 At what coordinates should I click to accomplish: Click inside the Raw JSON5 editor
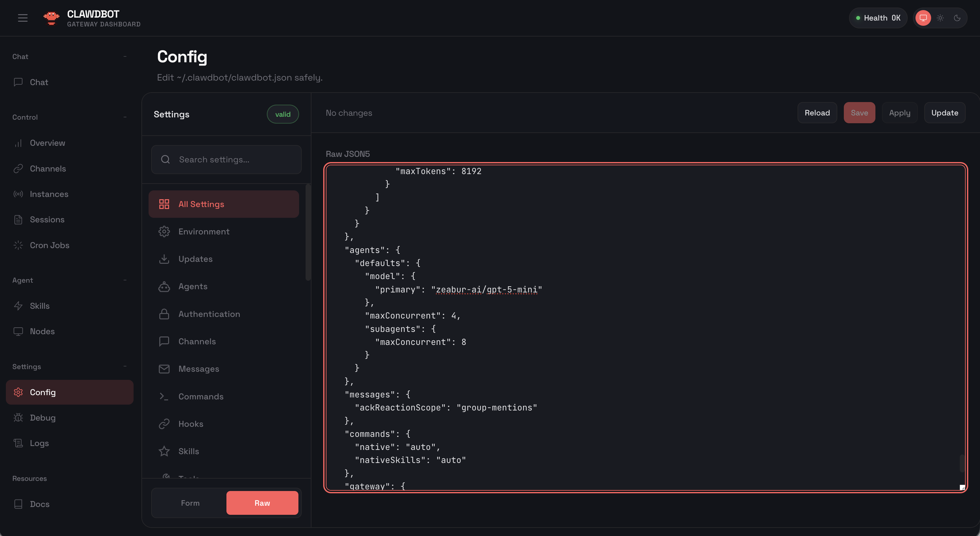(x=646, y=328)
